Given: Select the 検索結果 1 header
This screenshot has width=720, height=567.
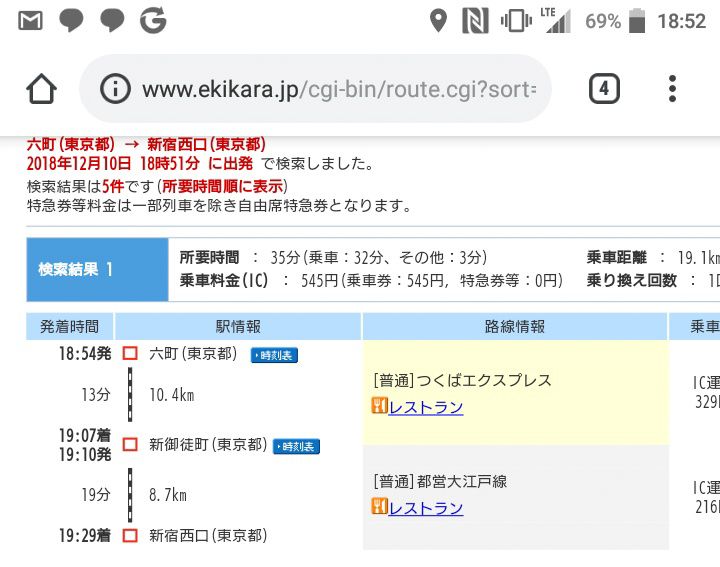Looking at the screenshot, I should pos(97,269).
